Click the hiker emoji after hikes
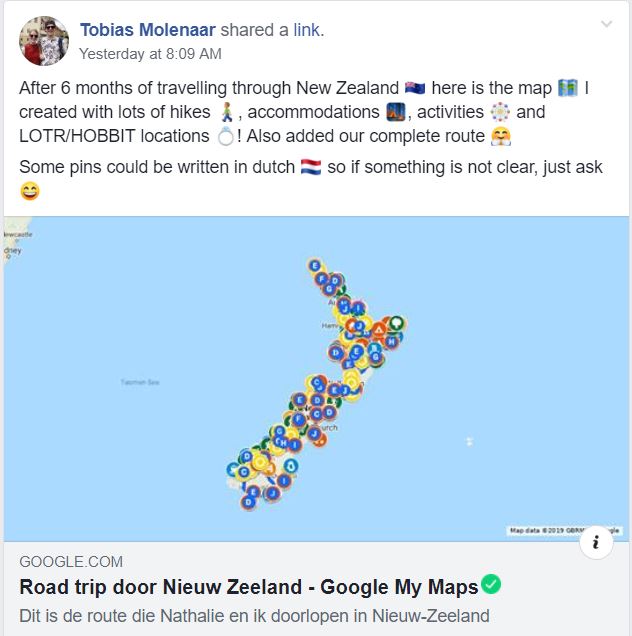 click(x=229, y=113)
